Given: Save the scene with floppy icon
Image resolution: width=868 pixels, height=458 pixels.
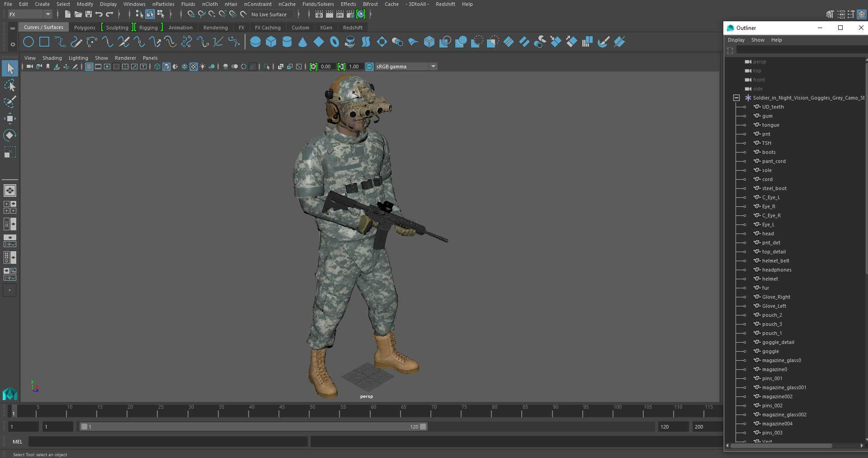Looking at the screenshot, I should pyautogui.click(x=89, y=14).
